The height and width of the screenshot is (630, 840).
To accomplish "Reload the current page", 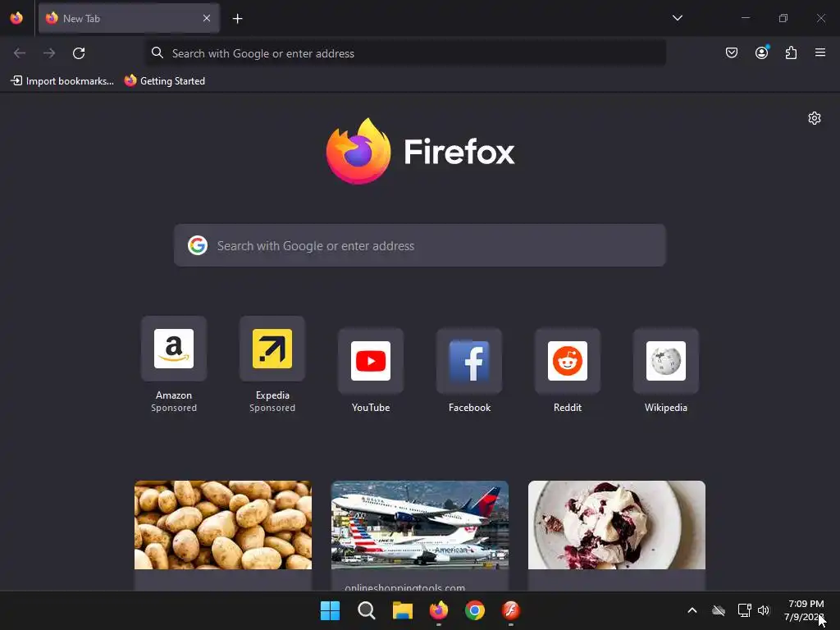I will (x=79, y=53).
